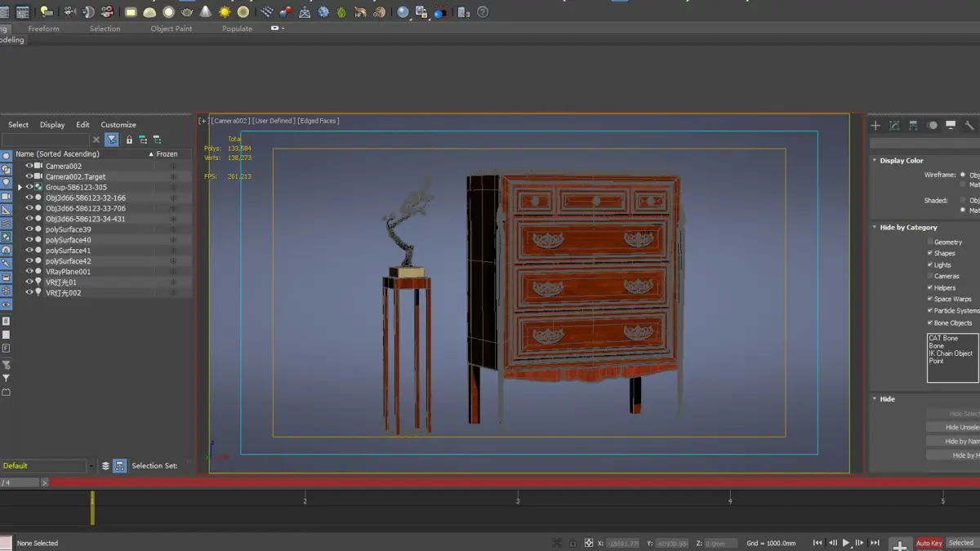This screenshot has width=980, height=551.
Task: Open the Modify panel wrench icon
Action: point(969,126)
